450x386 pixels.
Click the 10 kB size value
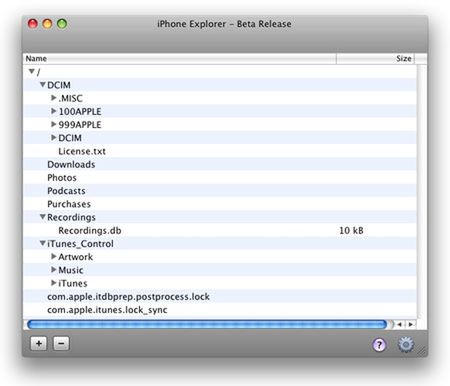[351, 231]
